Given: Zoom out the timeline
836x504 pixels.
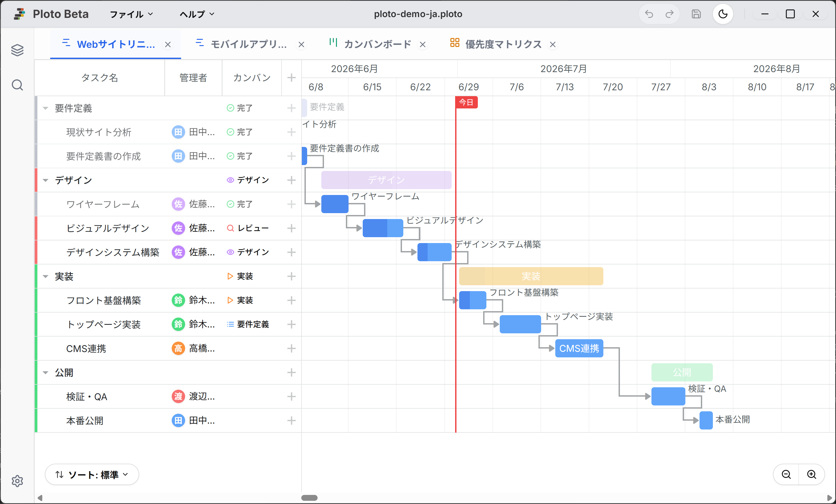Looking at the screenshot, I should point(786,474).
